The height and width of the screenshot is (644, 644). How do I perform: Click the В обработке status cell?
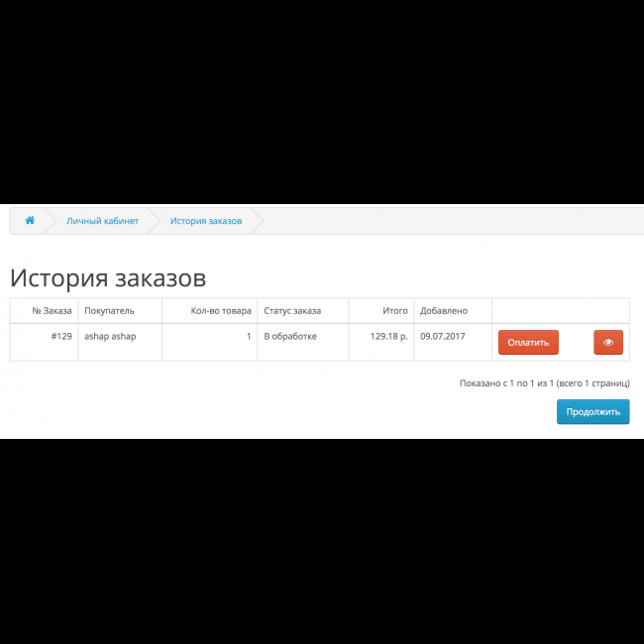(290, 337)
